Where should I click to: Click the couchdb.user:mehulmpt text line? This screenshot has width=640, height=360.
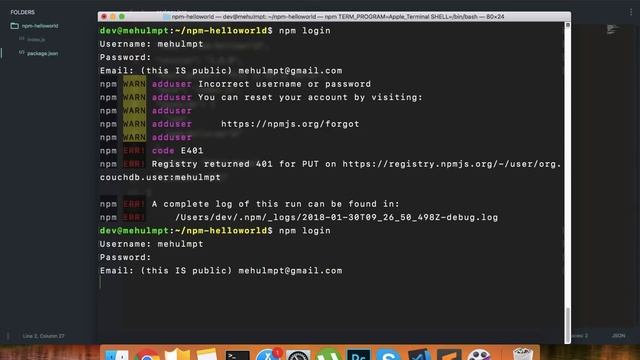160,178
